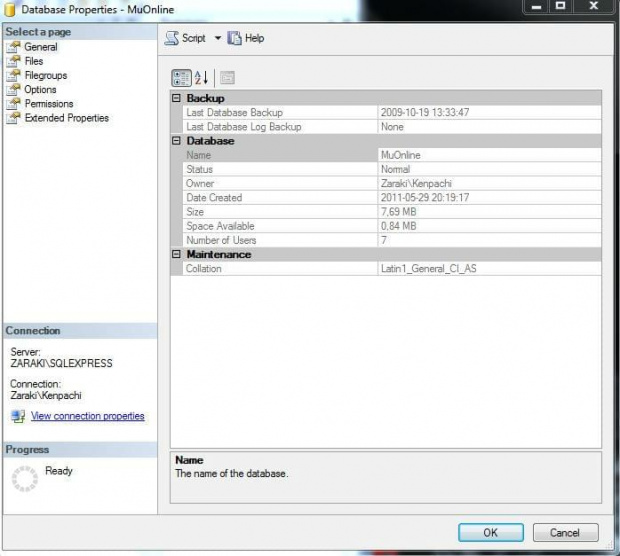The image size is (620, 556).
Task: Select the General page
Action: coord(40,47)
